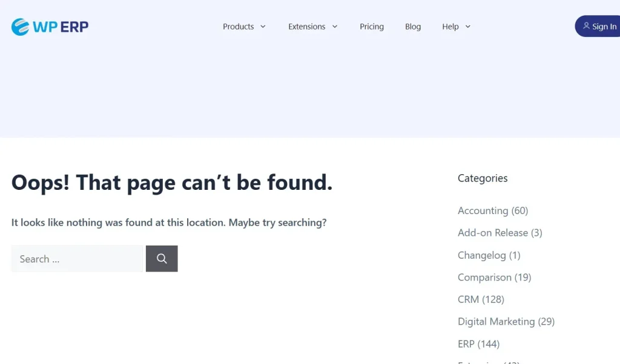620x364 pixels.
Task: Click the magnifying glass search button
Action: tap(162, 259)
